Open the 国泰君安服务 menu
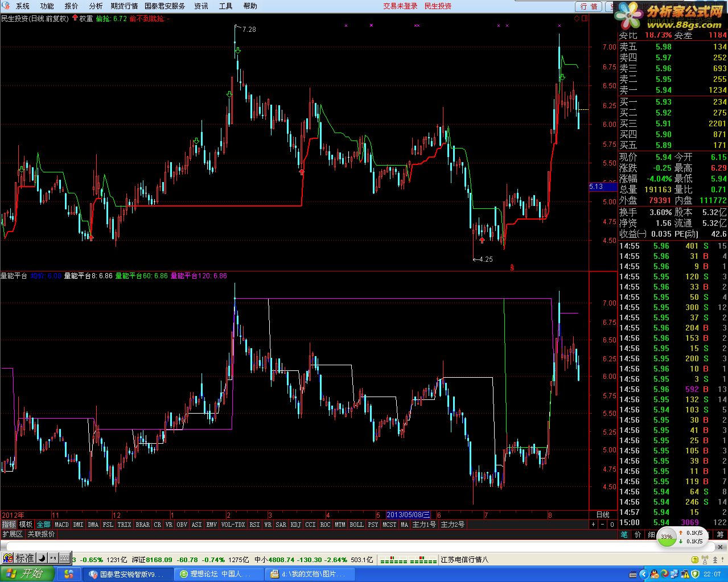The width and height of the screenshot is (728, 582). pos(165,6)
